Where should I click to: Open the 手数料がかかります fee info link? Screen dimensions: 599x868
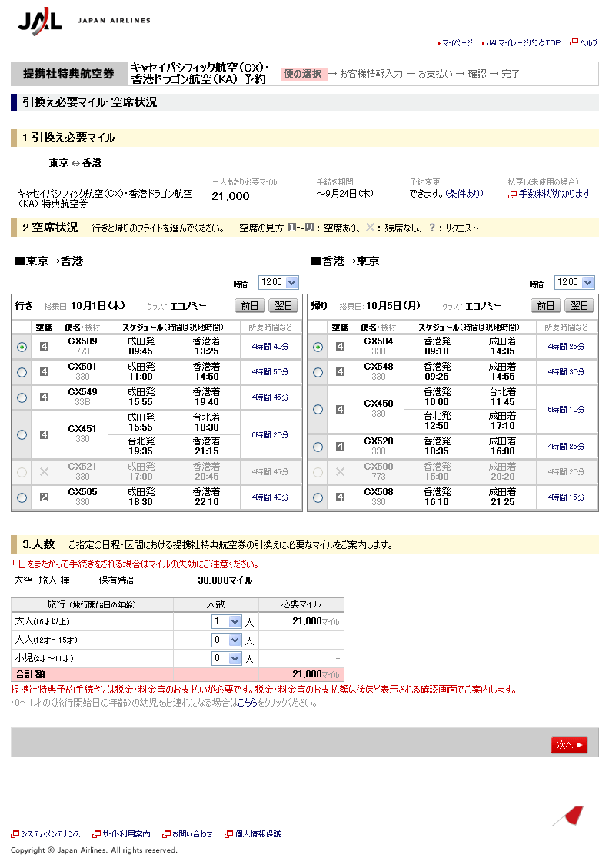click(x=554, y=194)
